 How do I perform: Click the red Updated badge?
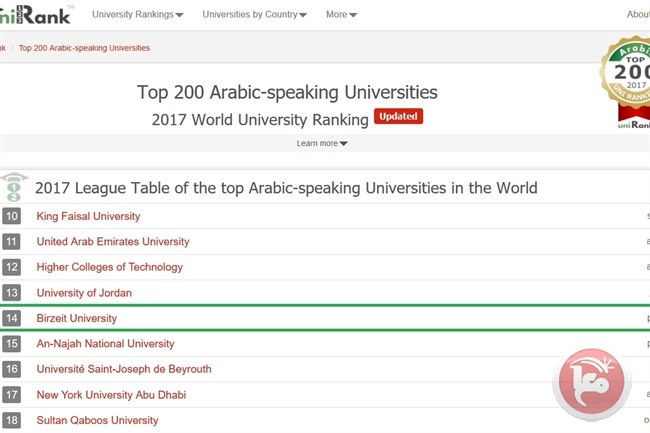[x=398, y=116]
